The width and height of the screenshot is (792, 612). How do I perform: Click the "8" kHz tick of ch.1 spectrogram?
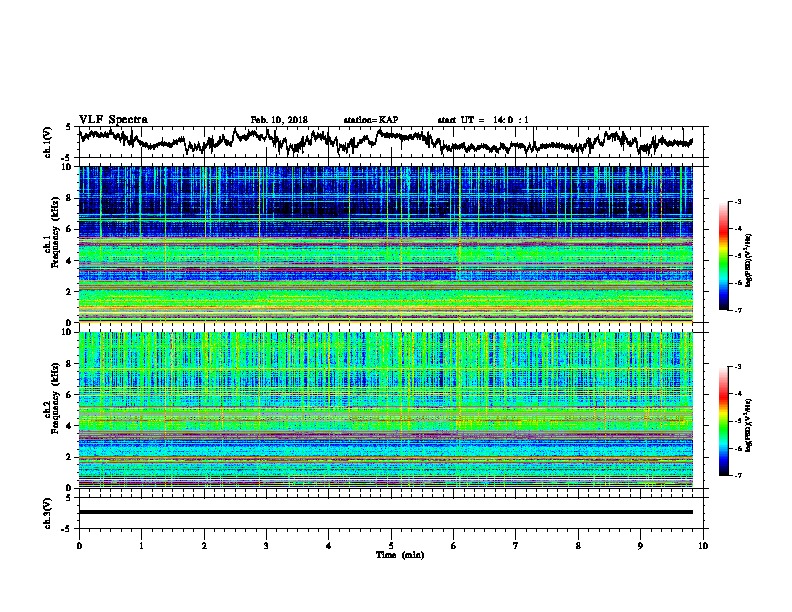click(x=70, y=198)
